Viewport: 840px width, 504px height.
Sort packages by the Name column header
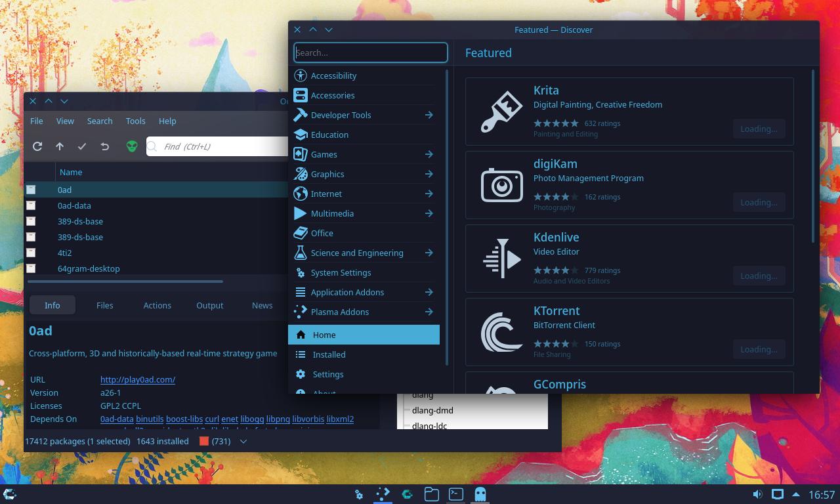(71, 172)
